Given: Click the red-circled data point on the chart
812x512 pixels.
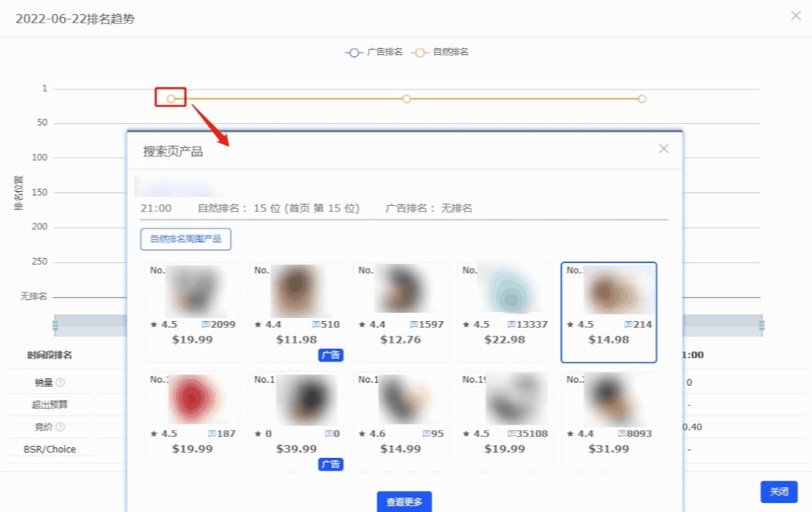Looking at the screenshot, I should (170, 98).
